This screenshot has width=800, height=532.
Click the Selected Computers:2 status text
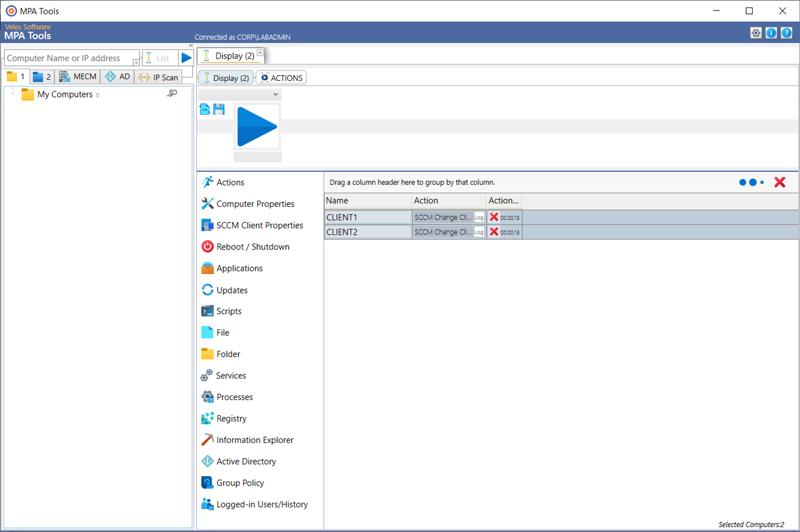pyautogui.click(x=751, y=524)
